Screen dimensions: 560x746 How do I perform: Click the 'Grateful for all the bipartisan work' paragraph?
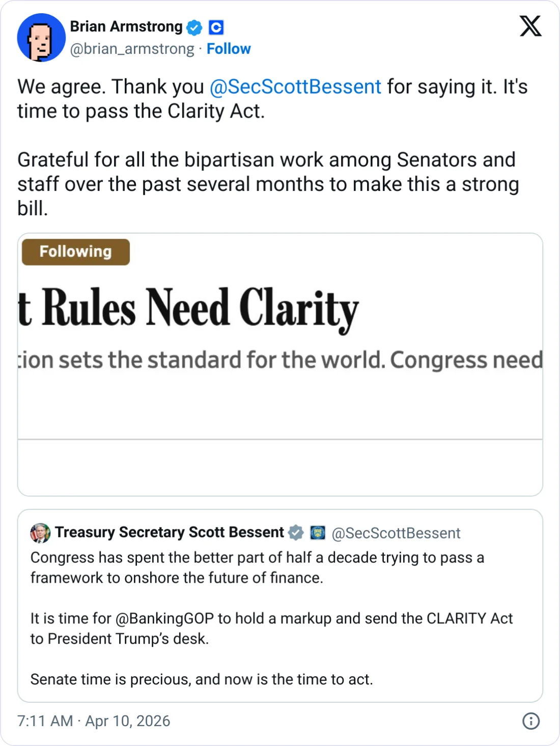268,184
